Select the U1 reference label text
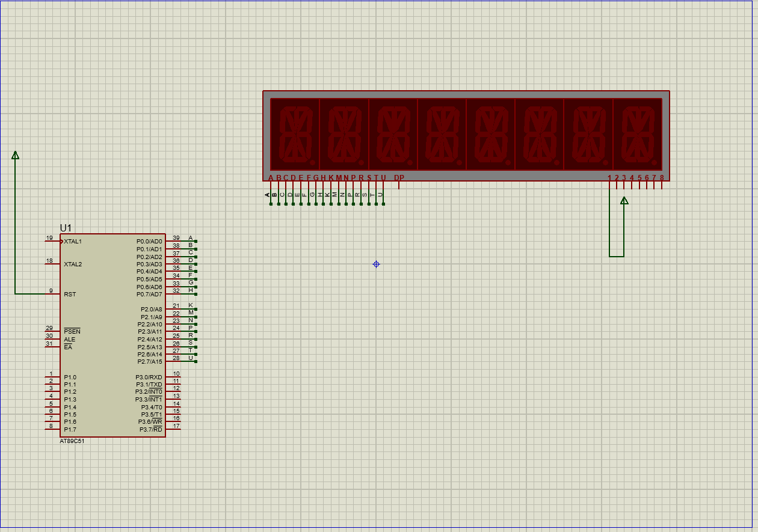This screenshot has height=532, width=758. point(65,228)
